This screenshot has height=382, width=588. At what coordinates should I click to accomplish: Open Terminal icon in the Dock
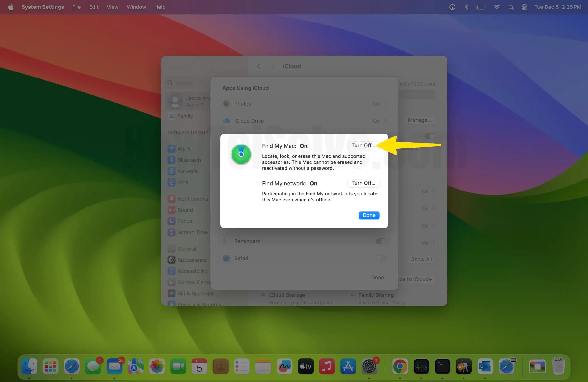pyautogui.click(x=442, y=366)
